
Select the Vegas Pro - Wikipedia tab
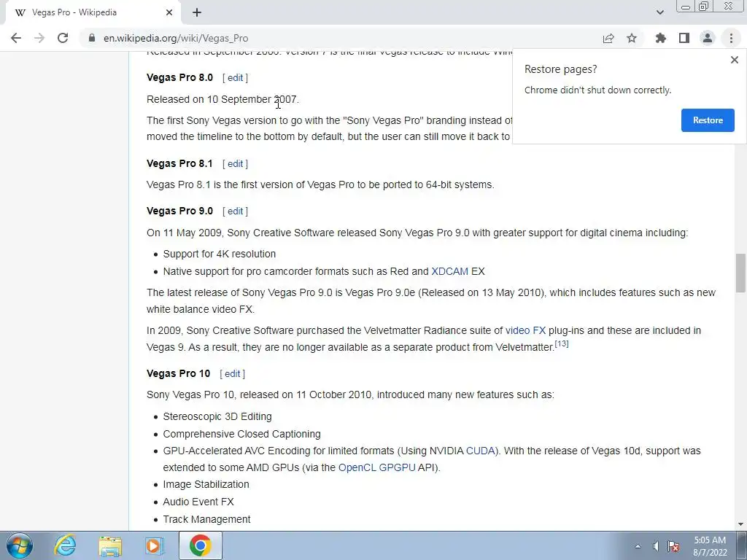pos(93,12)
